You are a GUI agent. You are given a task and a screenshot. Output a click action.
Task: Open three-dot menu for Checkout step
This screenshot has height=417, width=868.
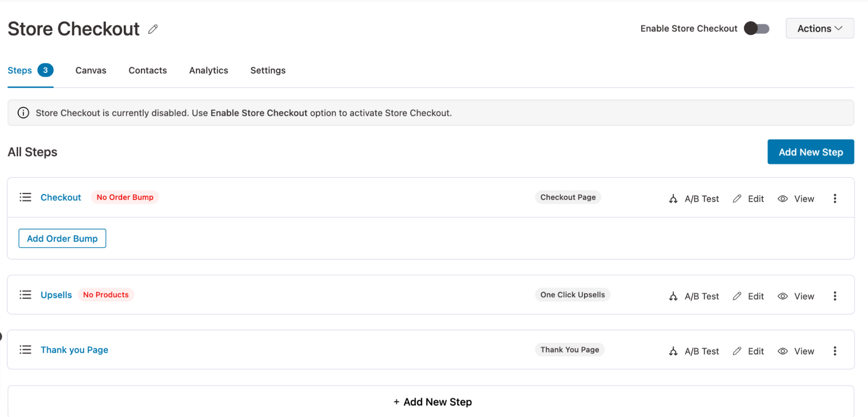(x=835, y=199)
